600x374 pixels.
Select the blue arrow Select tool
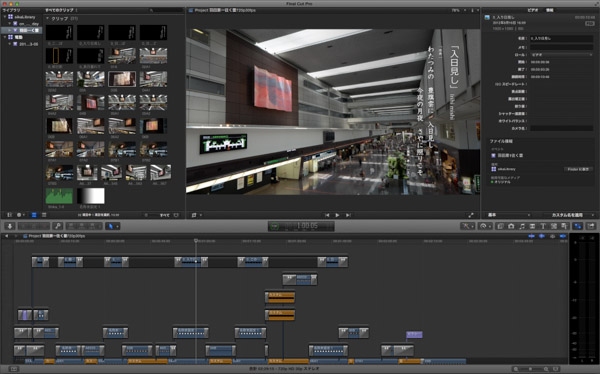[111, 226]
